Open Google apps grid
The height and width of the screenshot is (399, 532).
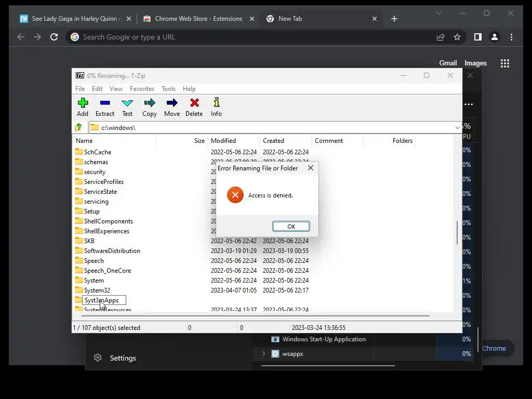point(505,63)
